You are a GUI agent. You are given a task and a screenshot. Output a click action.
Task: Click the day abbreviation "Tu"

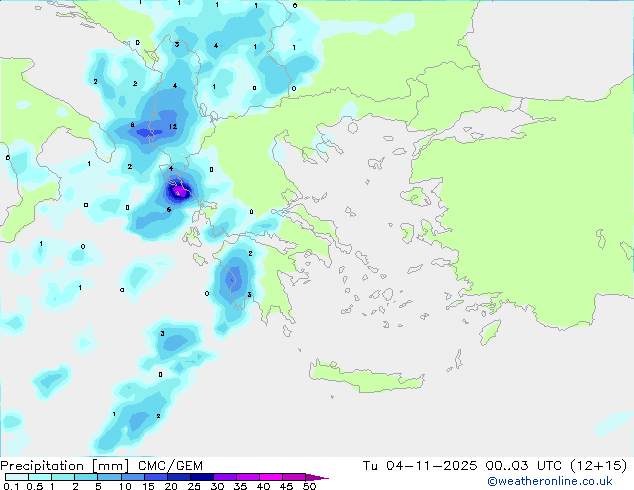click(x=370, y=466)
